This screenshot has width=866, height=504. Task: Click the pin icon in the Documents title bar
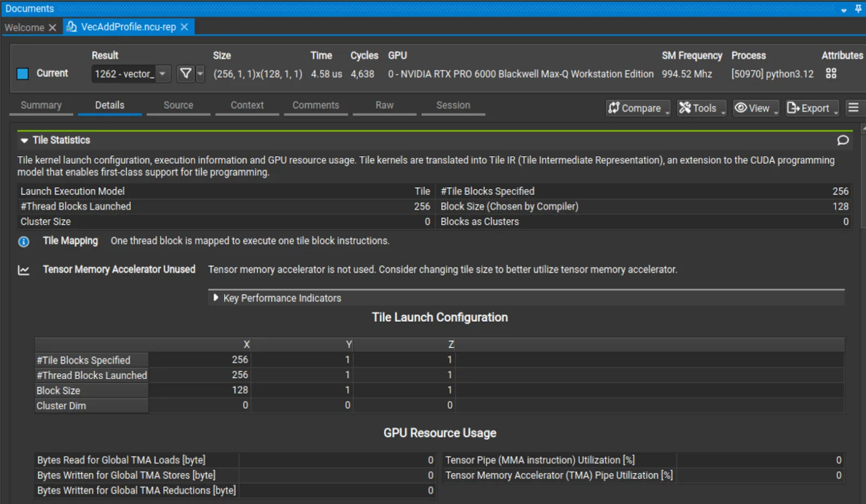(858, 8)
